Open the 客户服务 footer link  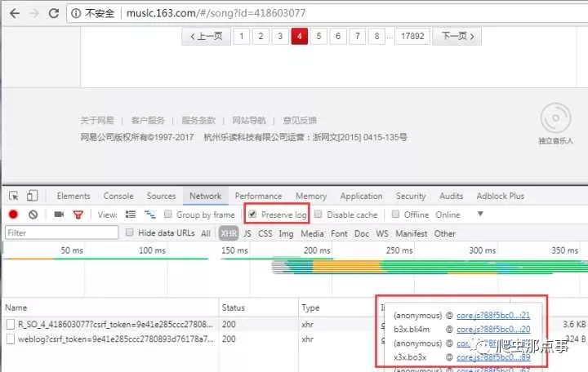pyautogui.click(x=148, y=120)
